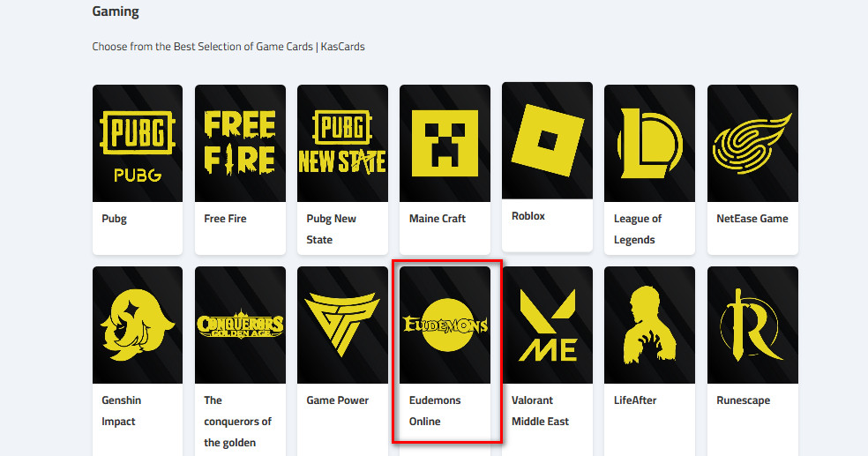
Task: Click the Free Fire card title
Action: coord(225,219)
